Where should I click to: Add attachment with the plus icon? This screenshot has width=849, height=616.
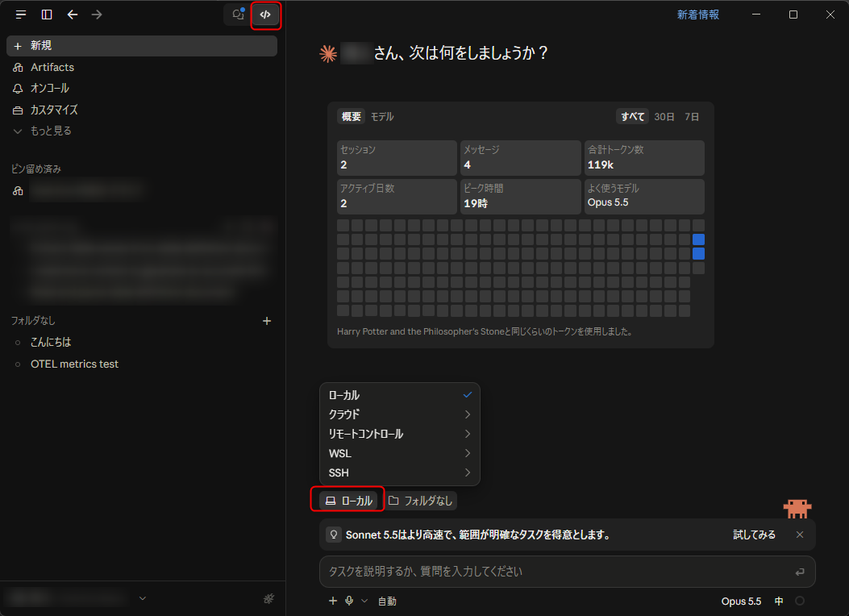coord(332,601)
